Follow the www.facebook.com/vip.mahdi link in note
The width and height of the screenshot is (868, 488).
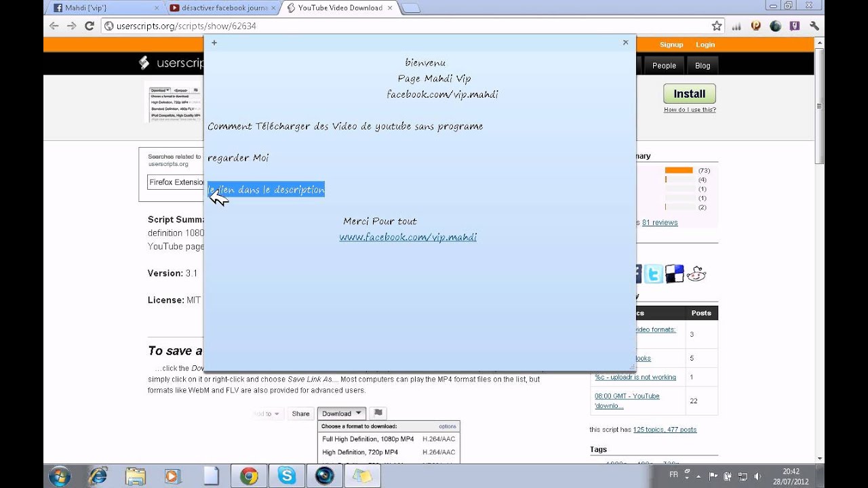pos(408,237)
